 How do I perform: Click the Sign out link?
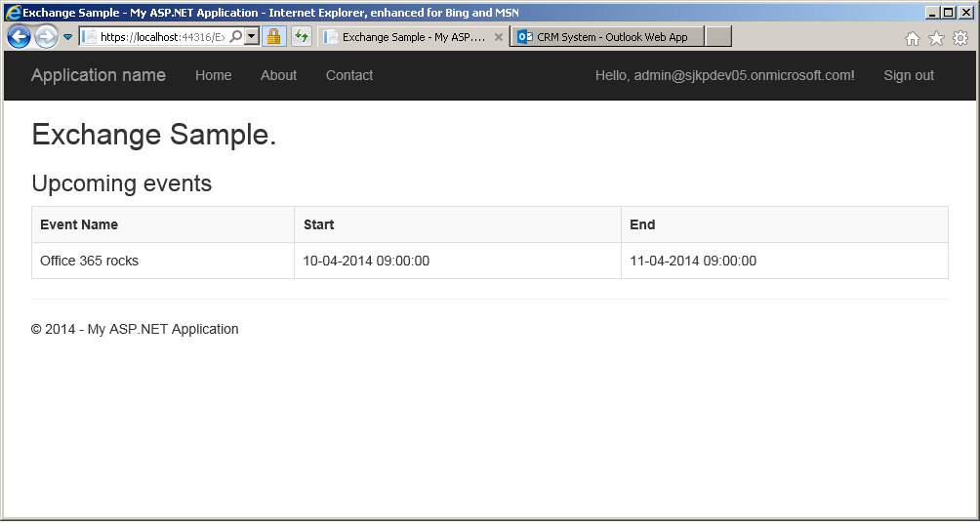coord(909,75)
